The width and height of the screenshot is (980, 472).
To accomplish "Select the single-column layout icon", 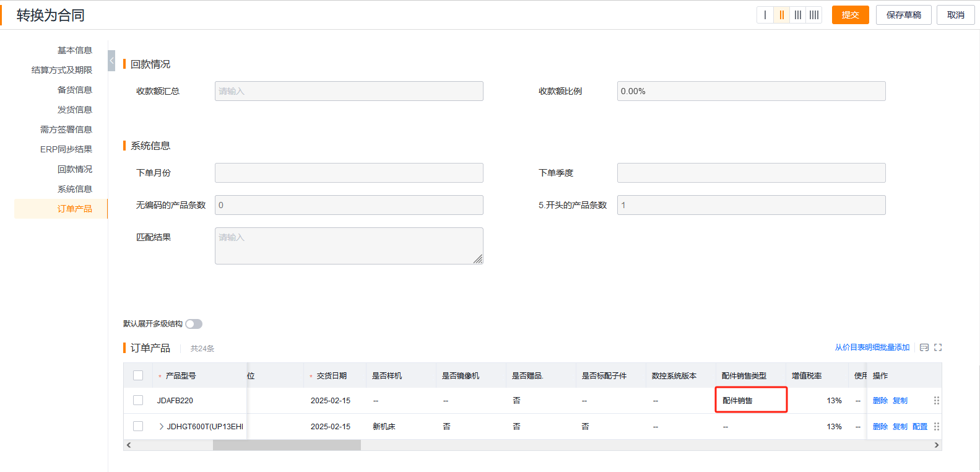I will 765,15.
